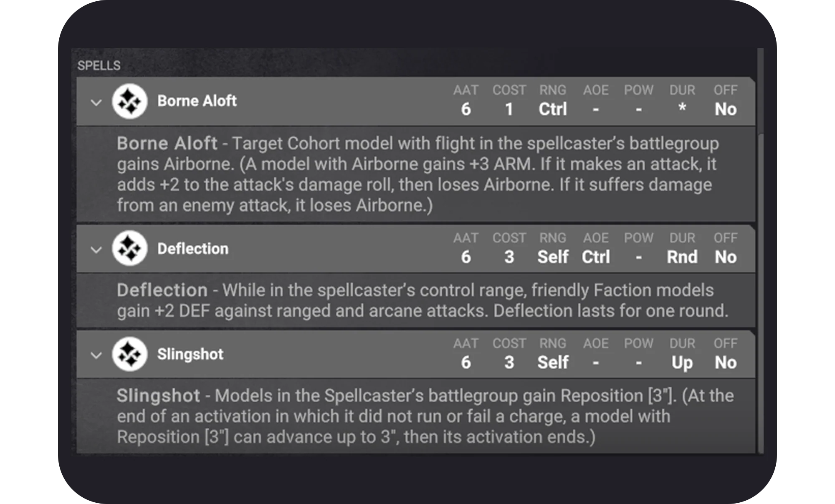Viewport: 835px width, 504px height.
Task: Click Deflection's AOE value Ctrl
Action: [x=596, y=257]
